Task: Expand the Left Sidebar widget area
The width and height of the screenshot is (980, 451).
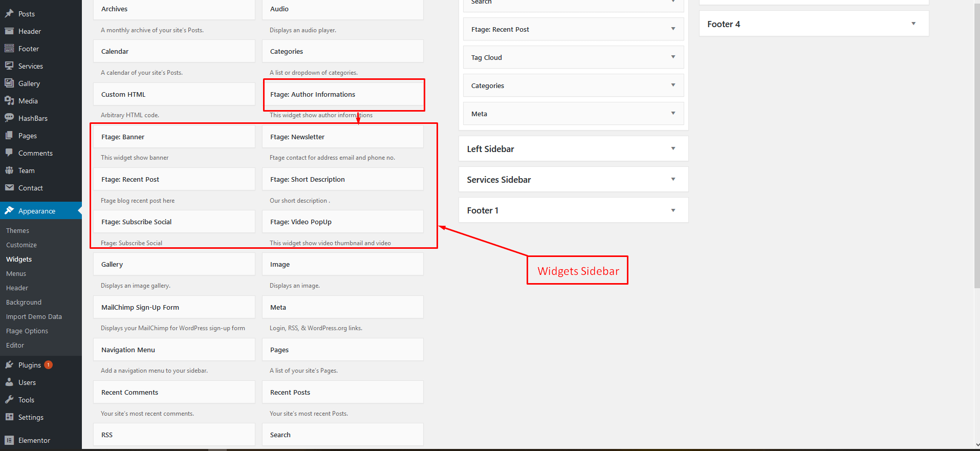Action: [673, 148]
